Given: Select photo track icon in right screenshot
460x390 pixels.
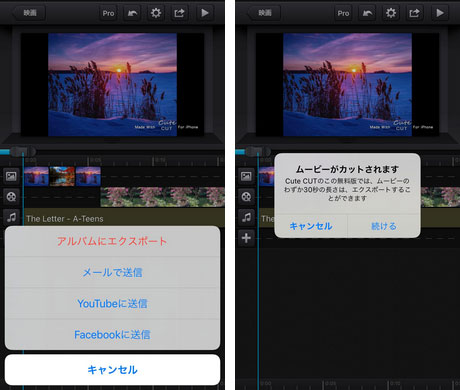Looking at the screenshot, I should (x=246, y=176).
